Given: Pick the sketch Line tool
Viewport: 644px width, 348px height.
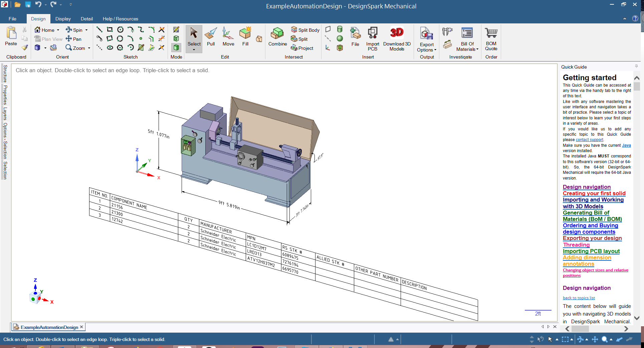Looking at the screenshot, I should 99,30.
